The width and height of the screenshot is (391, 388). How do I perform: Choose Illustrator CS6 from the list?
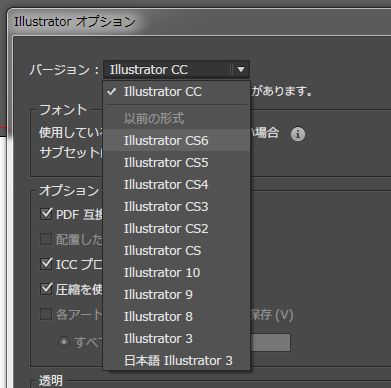177,140
